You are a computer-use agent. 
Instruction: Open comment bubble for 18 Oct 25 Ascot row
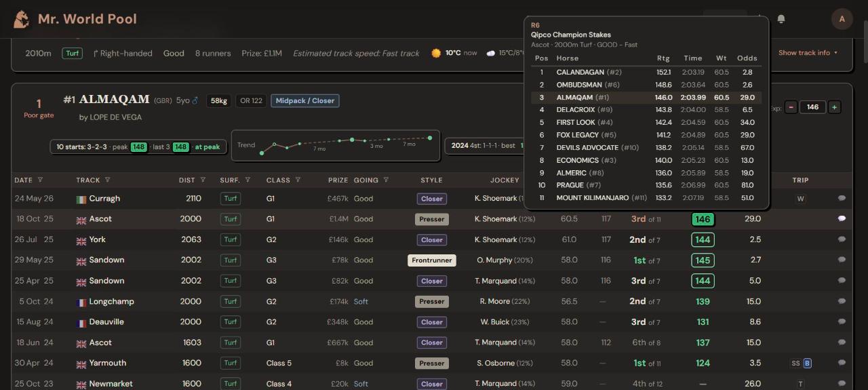point(842,219)
